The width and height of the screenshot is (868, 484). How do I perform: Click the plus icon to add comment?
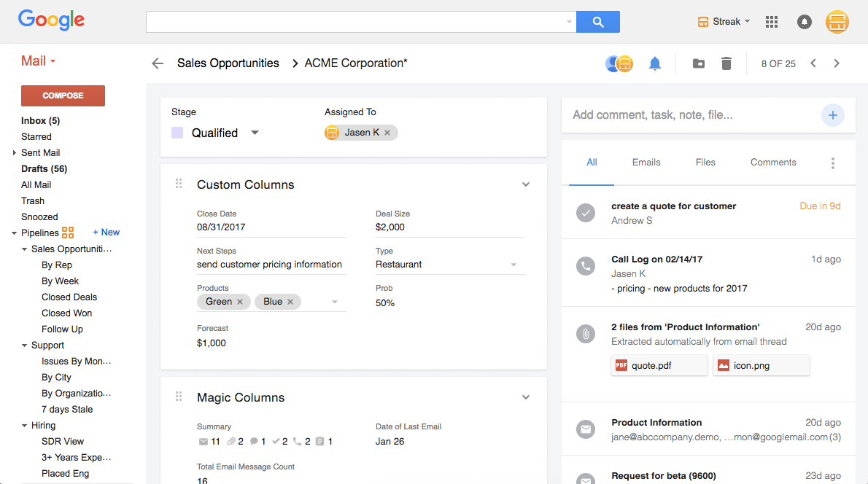point(832,115)
